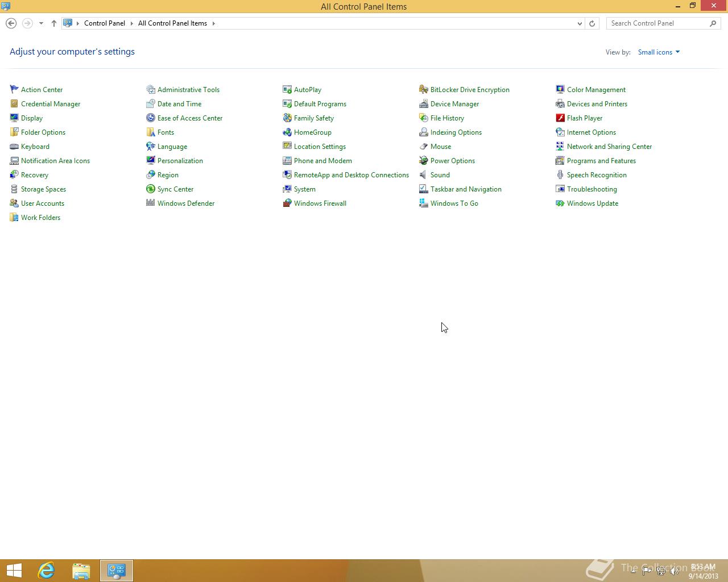The height and width of the screenshot is (582, 728).
Task: Expand the chevron after All Control Panel Items
Action: tap(214, 23)
